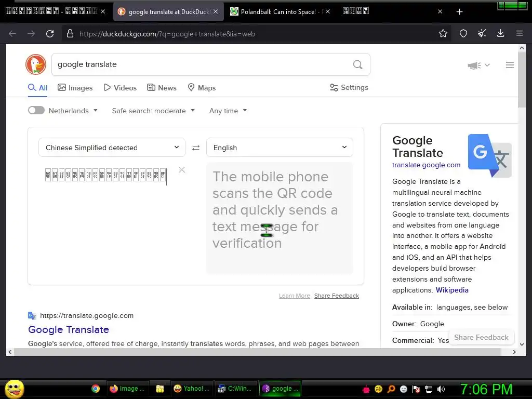
Task: Go forward to next page
Action: pos(31,34)
